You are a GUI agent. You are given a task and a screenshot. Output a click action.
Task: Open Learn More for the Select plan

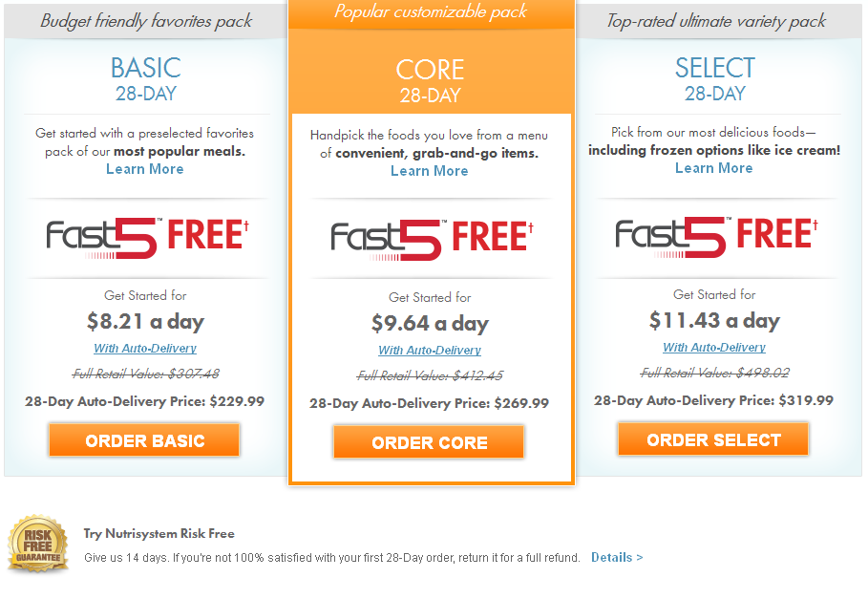click(713, 168)
